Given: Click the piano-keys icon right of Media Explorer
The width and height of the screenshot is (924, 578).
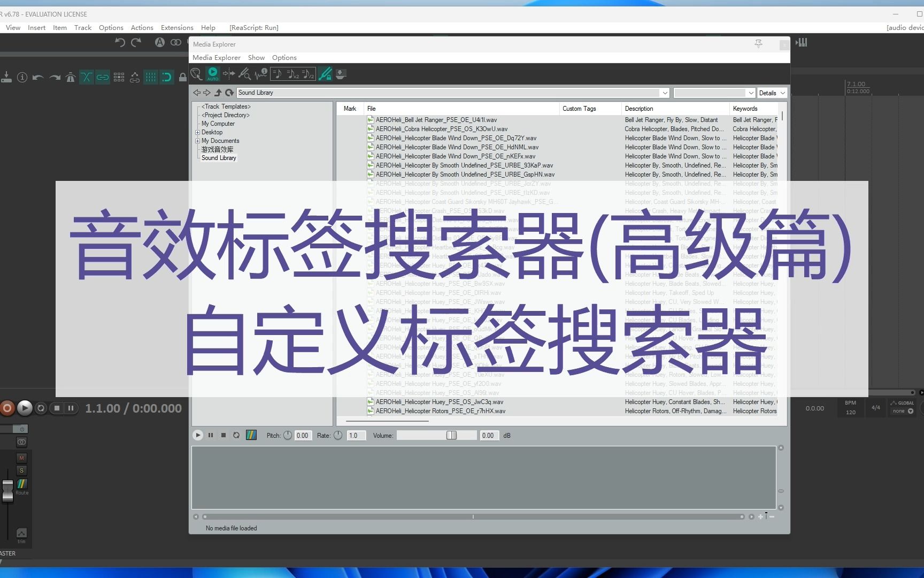Looking at the screenshot, I should 802,42.
